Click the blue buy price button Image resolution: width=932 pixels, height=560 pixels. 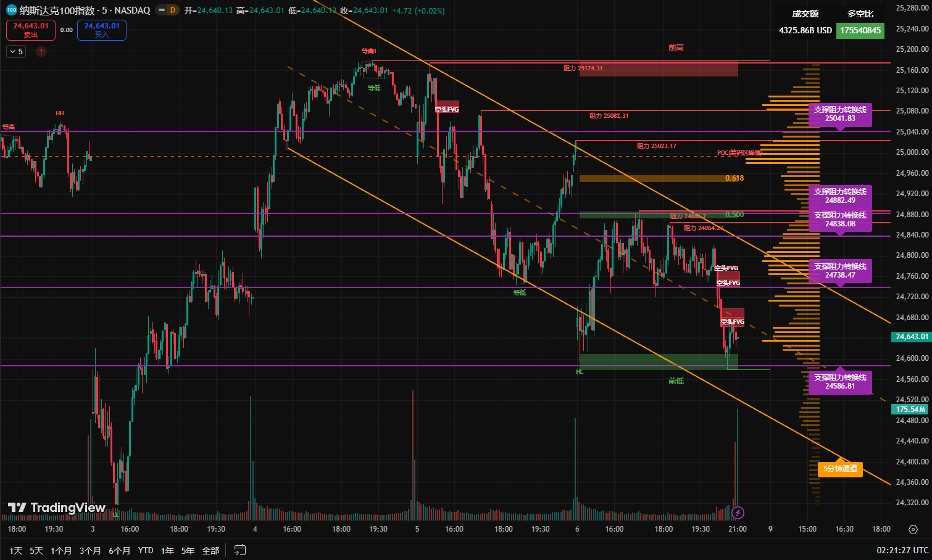pyautogui.click(x=102, y=30)
